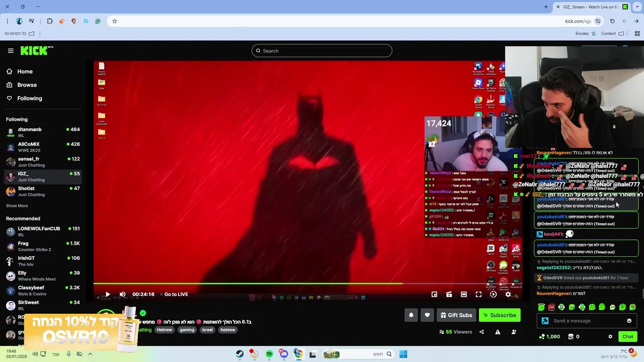Open Frag recommended channel

point(43,246)
